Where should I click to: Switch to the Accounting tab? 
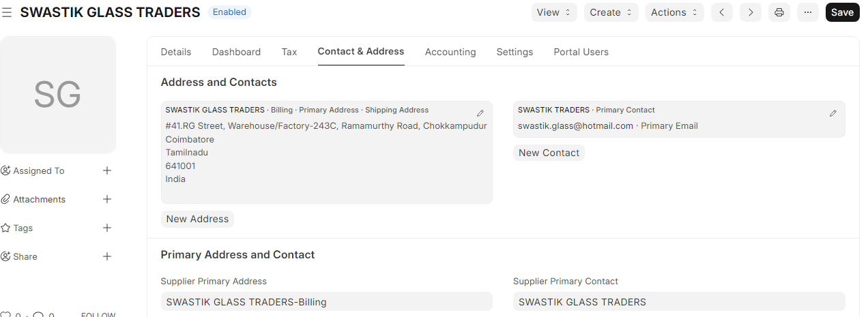point(450,52)
